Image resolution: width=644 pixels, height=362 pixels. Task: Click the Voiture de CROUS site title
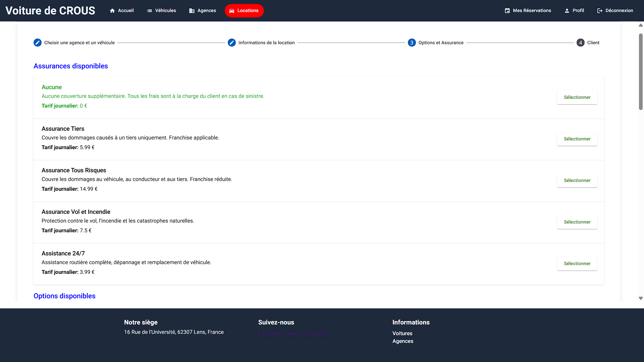tap(50, 11)
